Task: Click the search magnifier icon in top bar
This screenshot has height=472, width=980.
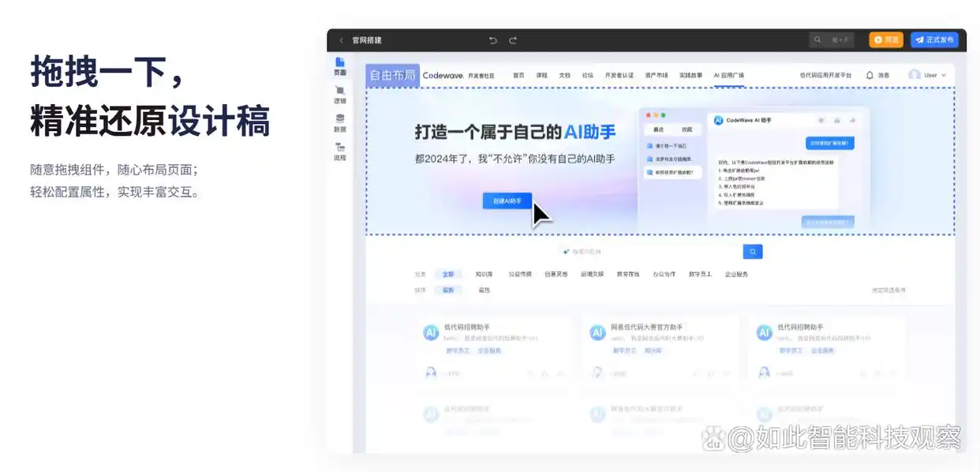Action: tap(817, 39)
